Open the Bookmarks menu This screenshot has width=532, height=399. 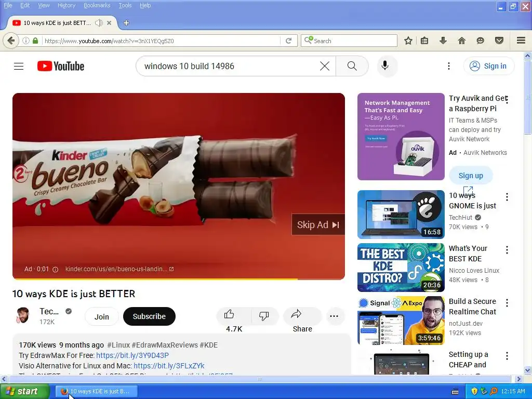[x=97, y=5]
